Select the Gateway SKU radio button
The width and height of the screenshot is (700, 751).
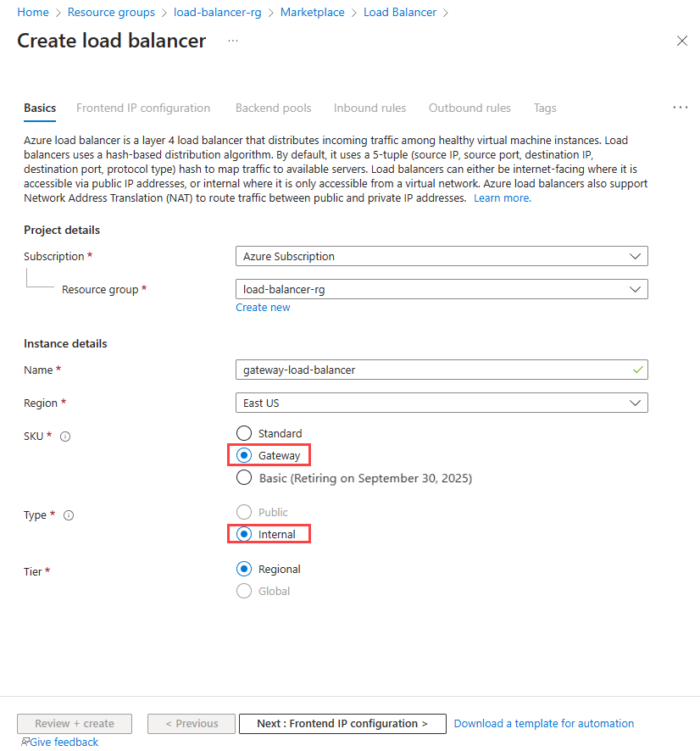[x=244, y=455]
